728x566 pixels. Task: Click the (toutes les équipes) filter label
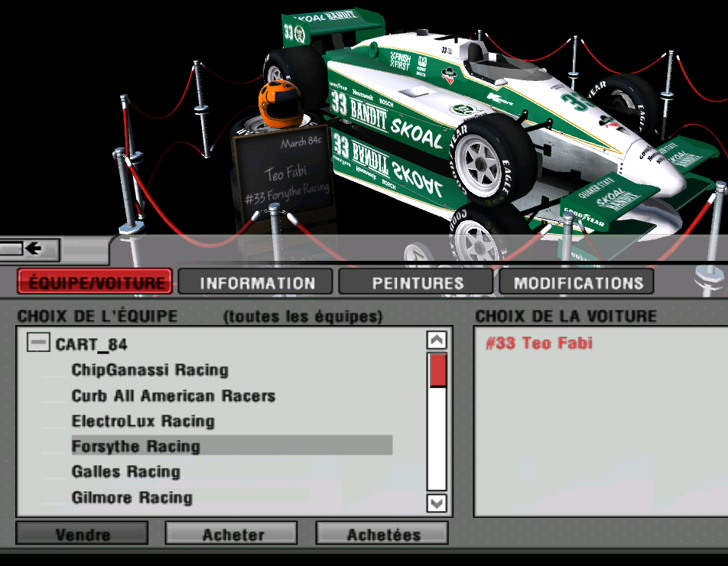tap(303, 317)
